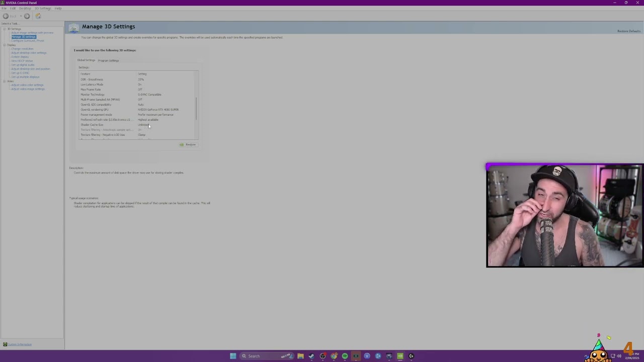Click Restore Defaults link at top right
Viewport: 644px width, 362px height.
pyautogui.click(x=629, y=31)
